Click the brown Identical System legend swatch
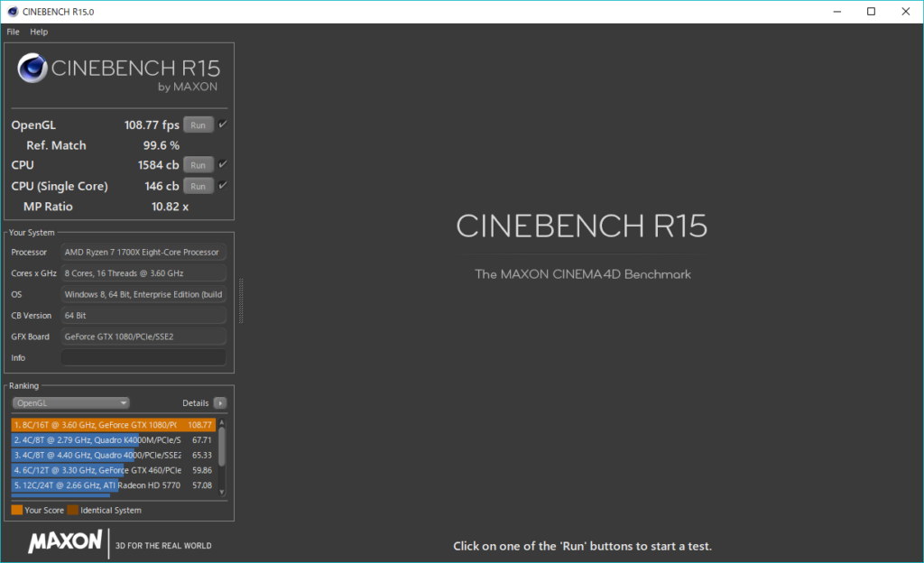The width and height of the screenshot is (924, 563). [72, 510]
